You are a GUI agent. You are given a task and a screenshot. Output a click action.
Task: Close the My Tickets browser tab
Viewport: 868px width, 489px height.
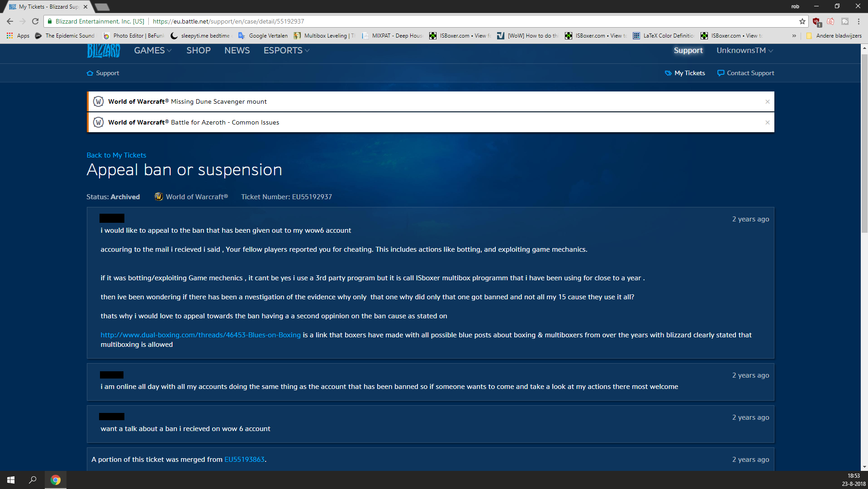85,7
